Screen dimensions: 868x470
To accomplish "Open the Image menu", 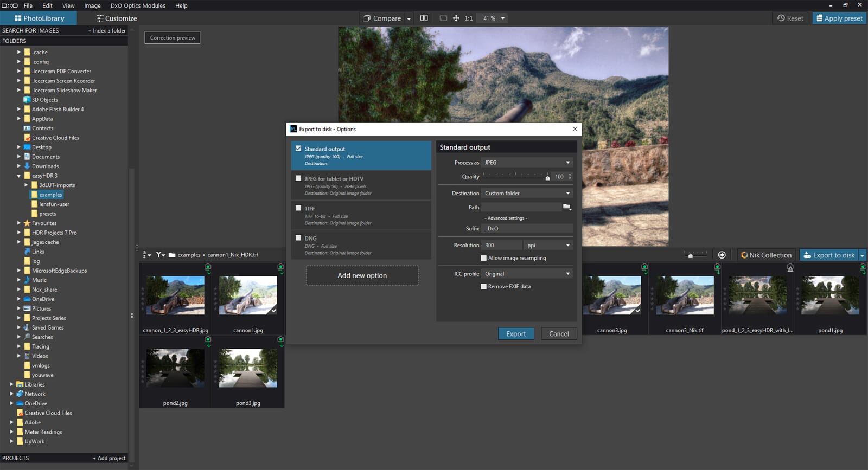I will coord(92,5).
